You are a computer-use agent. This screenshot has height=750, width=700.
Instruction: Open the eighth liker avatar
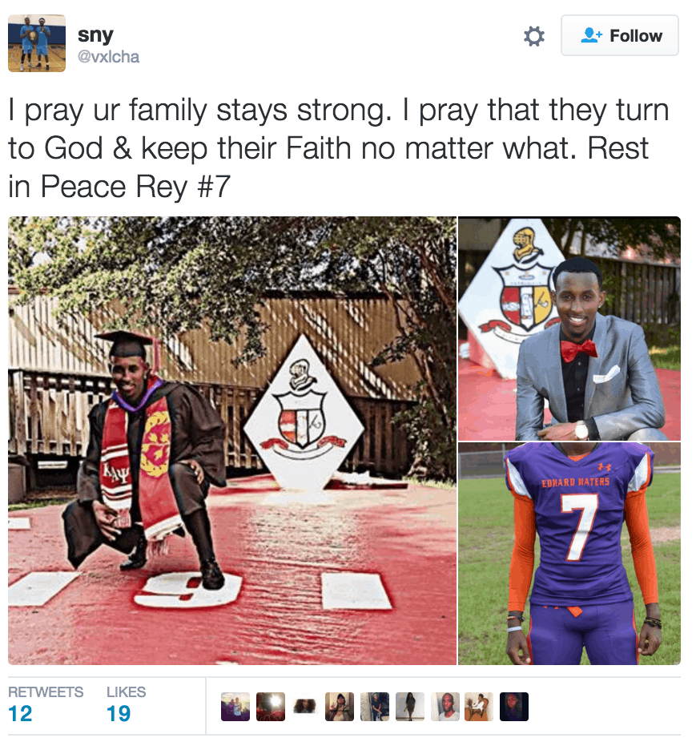point(479,707)
